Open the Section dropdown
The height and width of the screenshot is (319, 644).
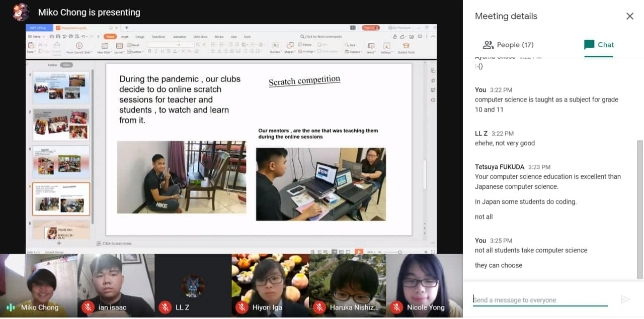coord(135,52)
